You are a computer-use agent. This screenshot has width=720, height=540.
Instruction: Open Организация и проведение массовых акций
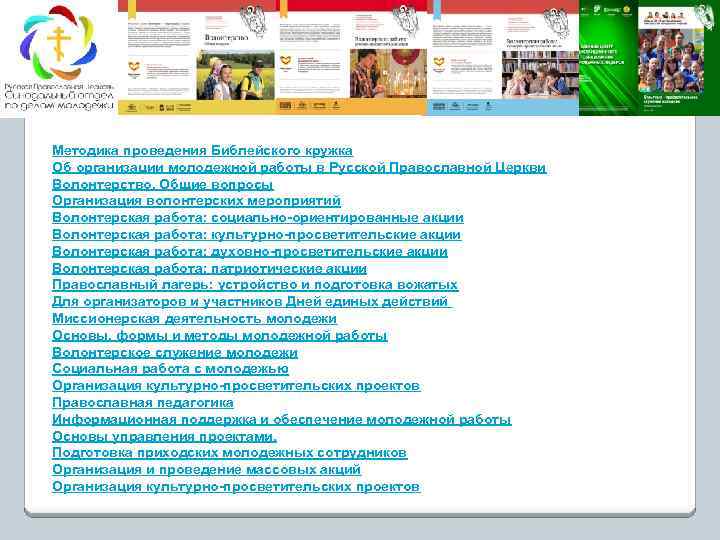206,470
